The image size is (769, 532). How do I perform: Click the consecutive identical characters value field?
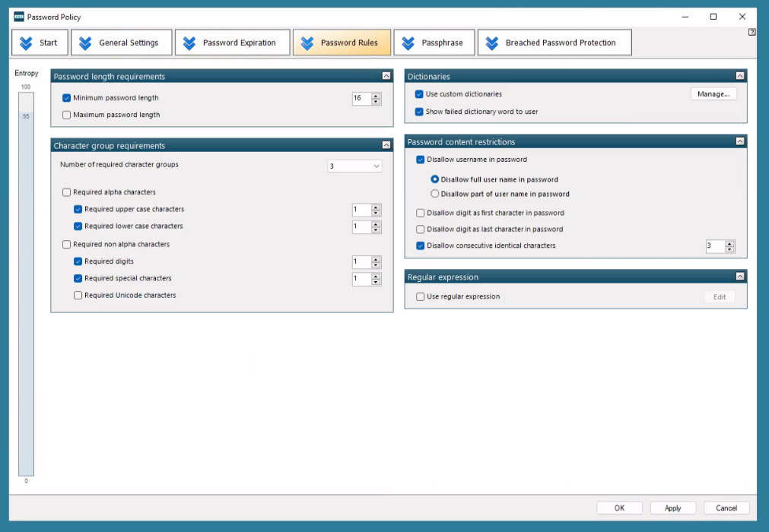(x=716, y=246)
